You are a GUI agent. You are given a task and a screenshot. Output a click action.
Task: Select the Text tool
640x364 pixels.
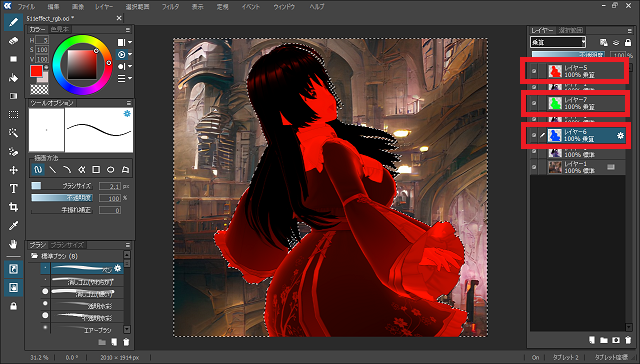13,189
